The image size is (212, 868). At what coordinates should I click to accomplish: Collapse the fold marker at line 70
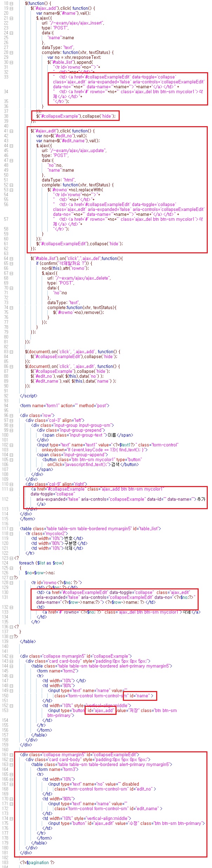(11, 288)
